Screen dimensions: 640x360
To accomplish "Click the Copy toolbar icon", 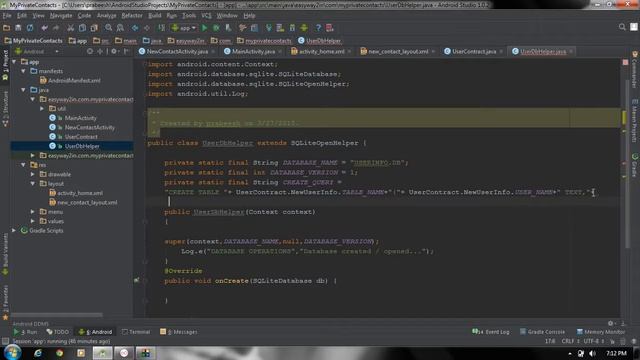I will coord(82,28).
